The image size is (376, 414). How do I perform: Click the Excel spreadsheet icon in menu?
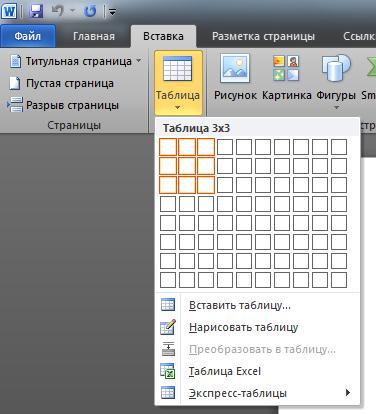(168, 371)
